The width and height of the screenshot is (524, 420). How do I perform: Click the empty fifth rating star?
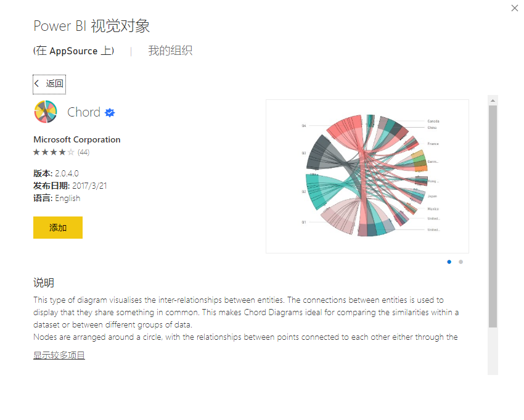71,152
